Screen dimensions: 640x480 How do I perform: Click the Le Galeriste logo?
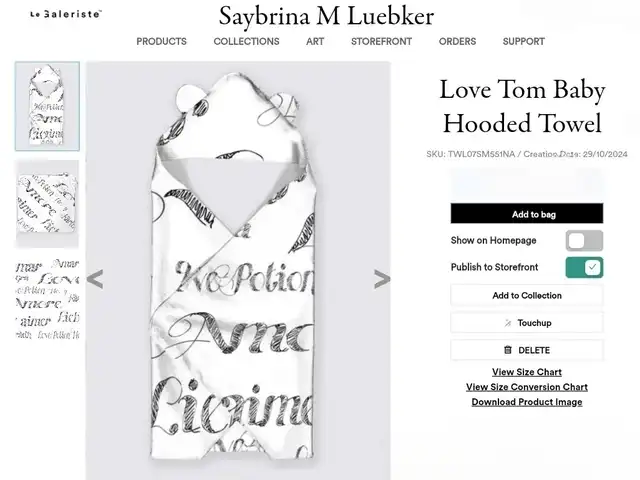[65, 14]
